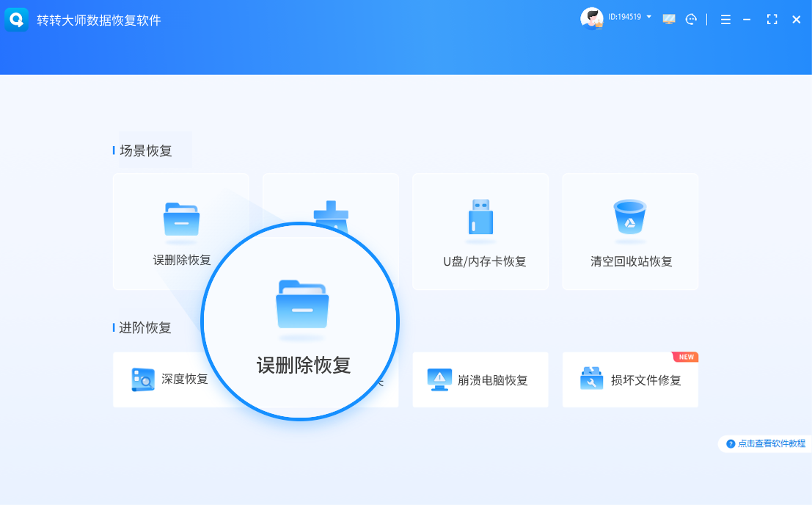This screenshot has width=812, height=505.
Task: Open the hamburger menu in title bar
Action: (725, 20)
